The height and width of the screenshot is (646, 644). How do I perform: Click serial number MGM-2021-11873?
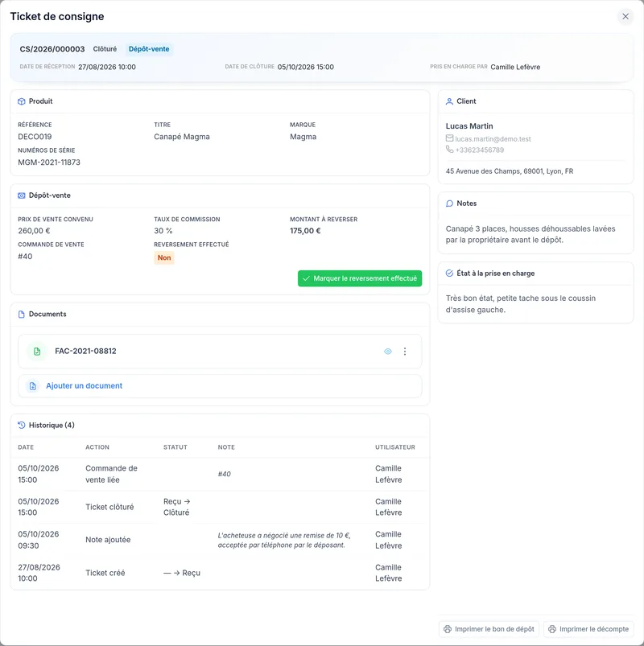click(49, 163)
